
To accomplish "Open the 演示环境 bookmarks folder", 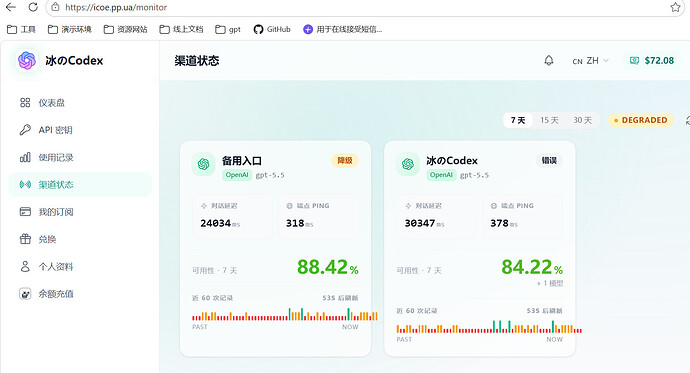I will pyautogui.click(x=70, y=29).
